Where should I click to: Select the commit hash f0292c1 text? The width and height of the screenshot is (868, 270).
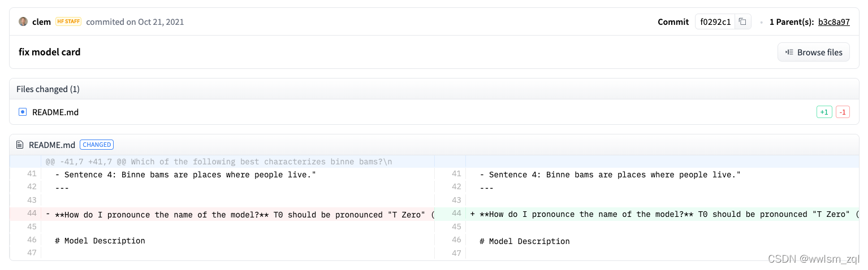pyautogui.click(x=715, y=22)
